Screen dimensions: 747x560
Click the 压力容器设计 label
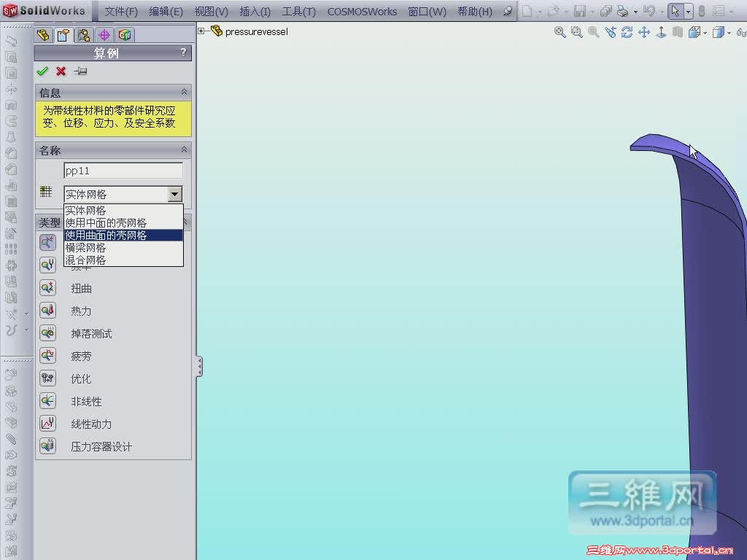point(101,447)
